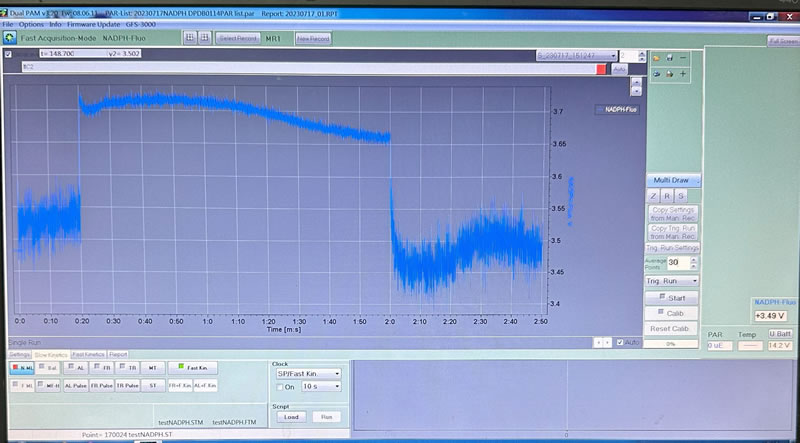Click the red color swatch above the chart

[600, 69]
